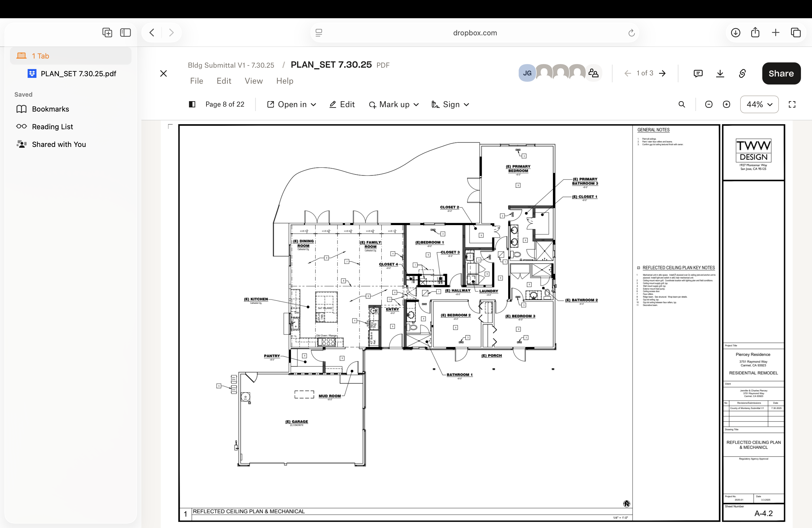Click the Share button

point(781,73)
